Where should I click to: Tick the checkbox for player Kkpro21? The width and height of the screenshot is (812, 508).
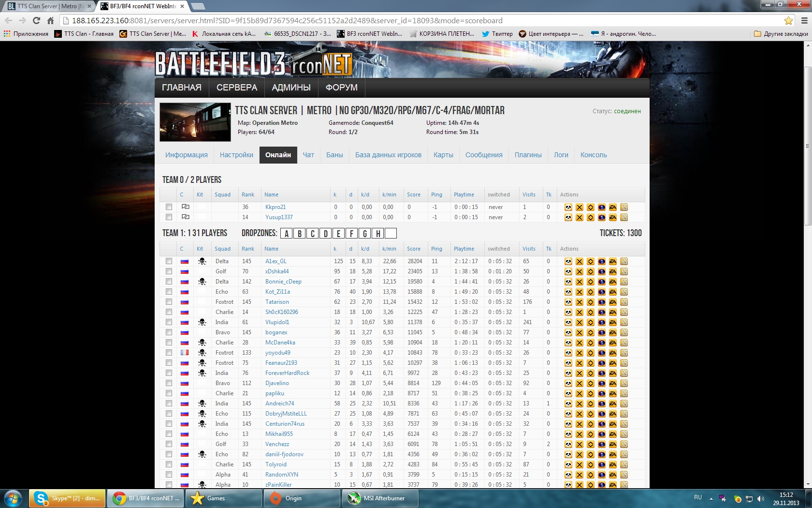[169, 207]
